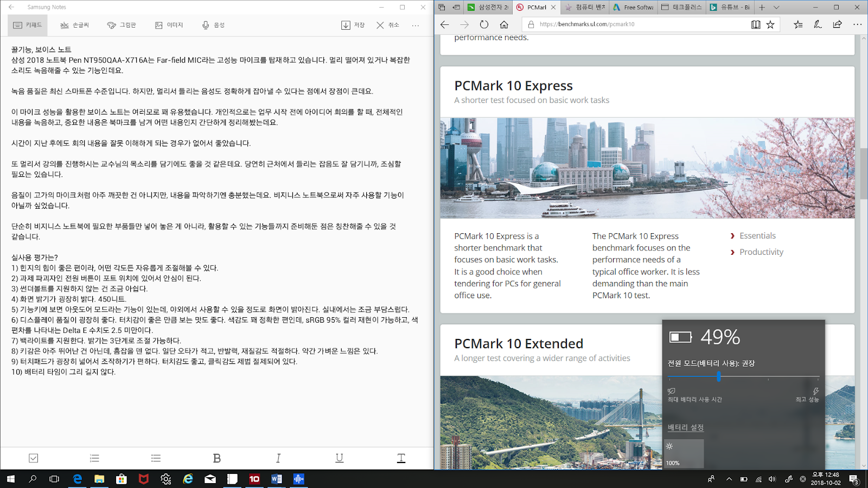Insert an 이미지 image in Samsung Notes
This screenshot has height=488, width=868.
169,25
